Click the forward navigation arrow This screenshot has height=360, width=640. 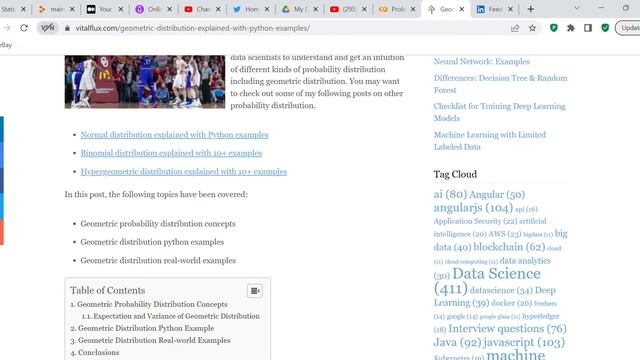point(7,28)
